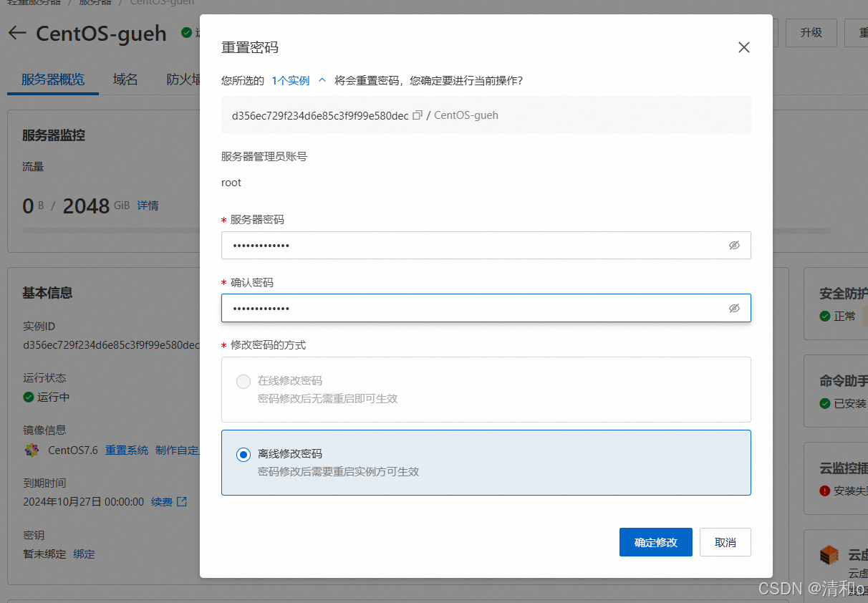Close the 重置密码 dialog with the X
Viewport: 868px width, 603px height.
744,47
